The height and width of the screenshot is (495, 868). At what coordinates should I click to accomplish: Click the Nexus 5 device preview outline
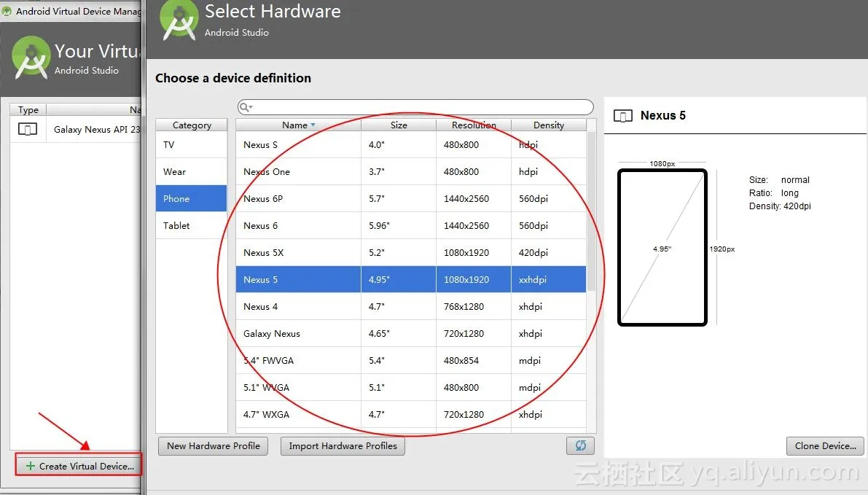coord(662,248)
